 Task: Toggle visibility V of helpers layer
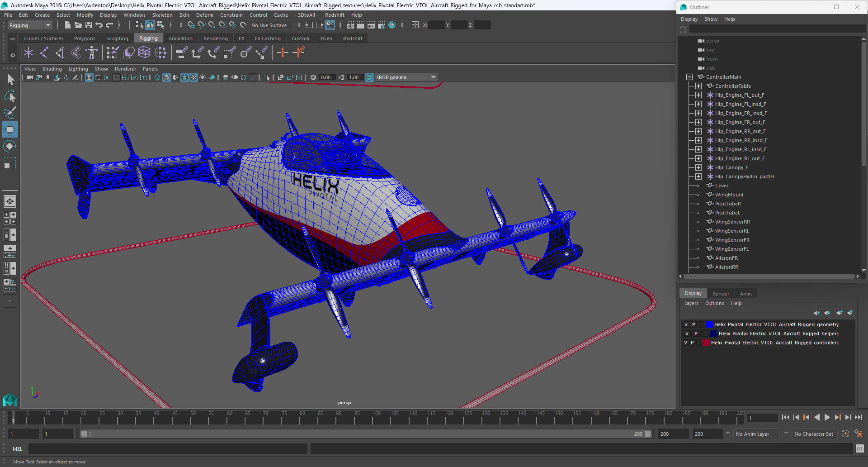click(687, 334)
